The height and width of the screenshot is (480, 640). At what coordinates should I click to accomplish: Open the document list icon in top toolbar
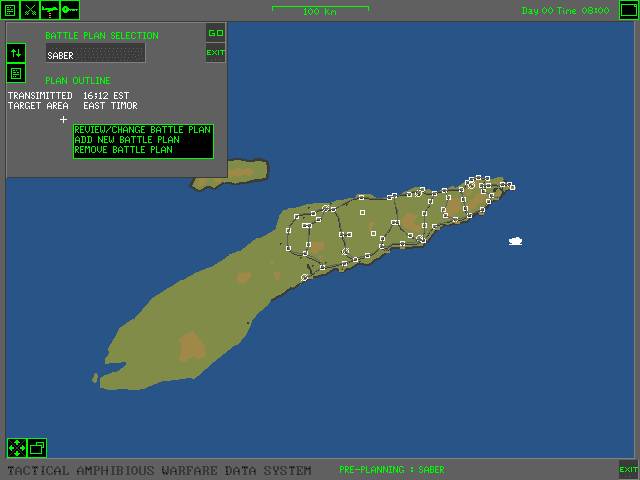pos(10,10)
